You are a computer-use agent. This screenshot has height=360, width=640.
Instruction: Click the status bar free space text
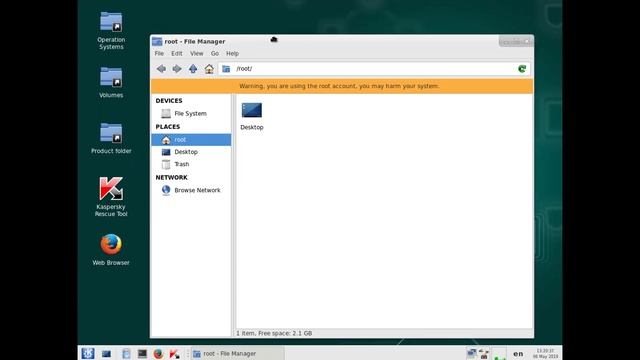pyautogui.click(x=274, y=333)
